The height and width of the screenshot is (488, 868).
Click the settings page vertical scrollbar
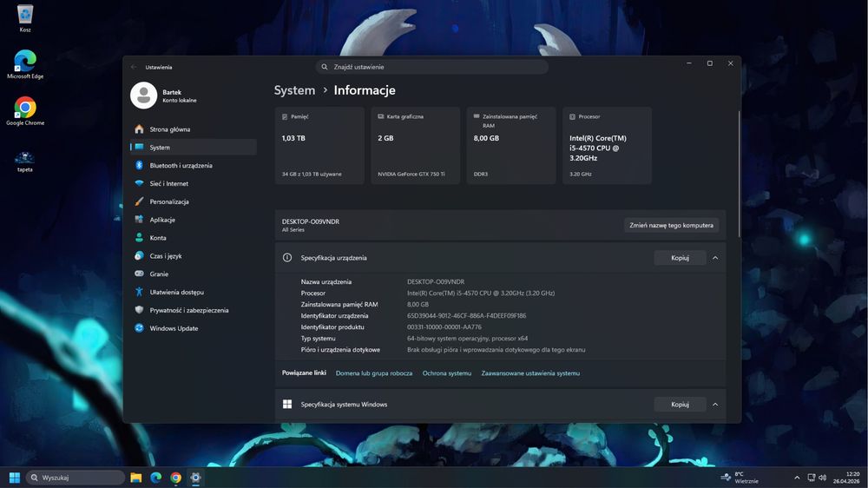pyautogui.click(x=739, y=175)
